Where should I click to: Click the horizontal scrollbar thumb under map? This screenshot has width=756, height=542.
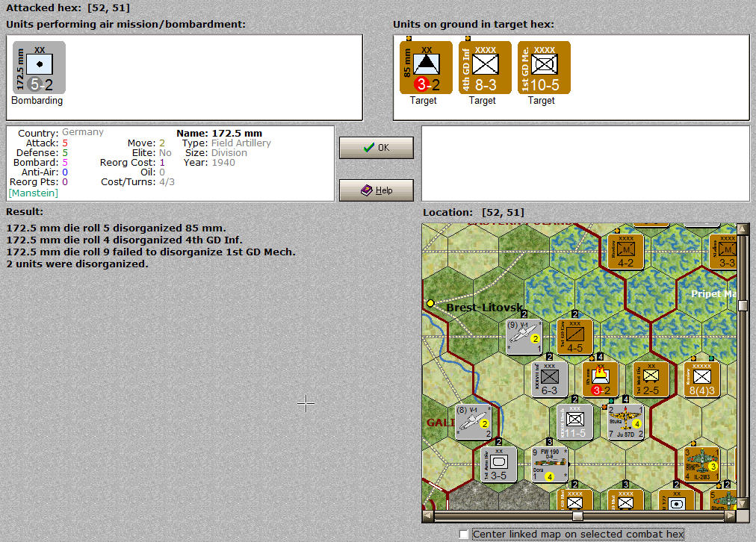[x=577, y=516]
